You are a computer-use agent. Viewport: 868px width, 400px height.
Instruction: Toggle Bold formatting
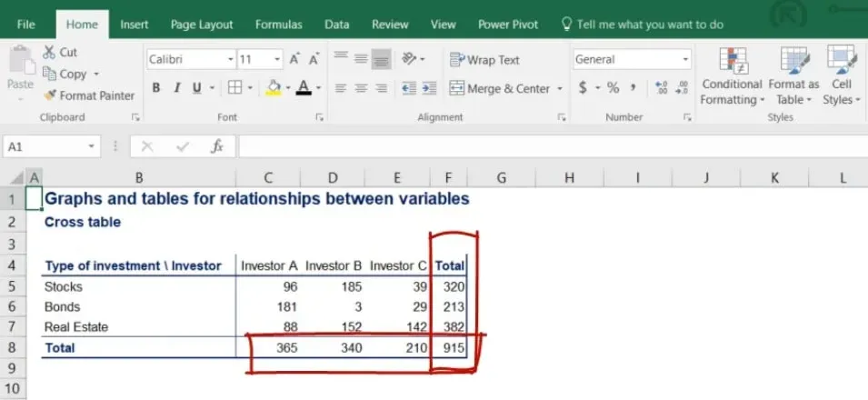(x=156, y=88)
